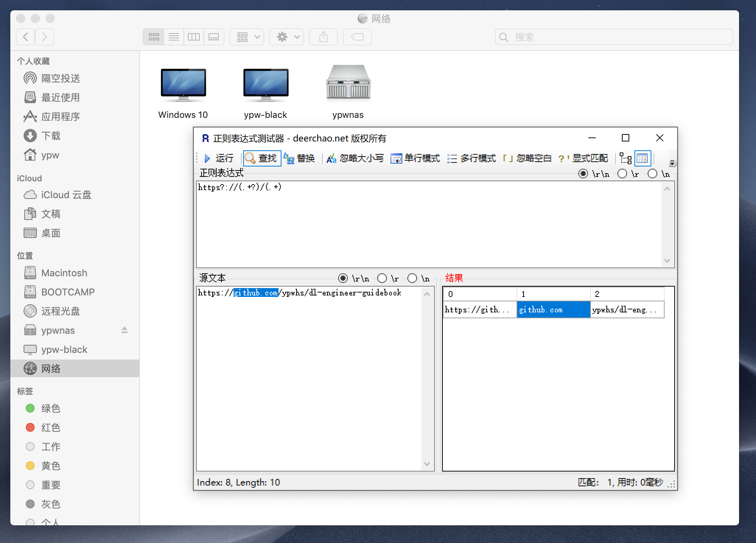Toggle 单行模式 single-line mode
The width and height of the screenshot is (756, 543).
[x=415, y=158]
